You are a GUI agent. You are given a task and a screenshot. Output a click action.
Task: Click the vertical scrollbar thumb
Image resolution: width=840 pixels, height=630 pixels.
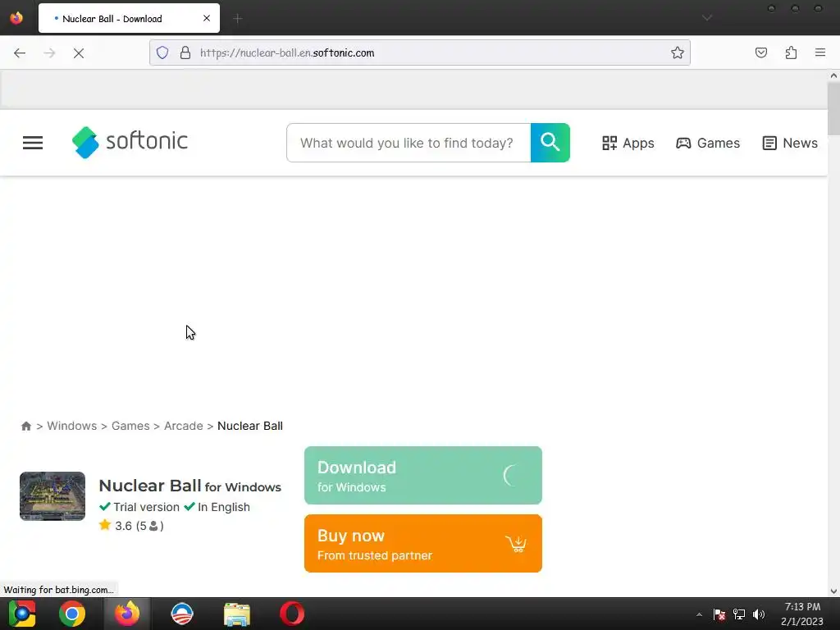coord(833,109)
